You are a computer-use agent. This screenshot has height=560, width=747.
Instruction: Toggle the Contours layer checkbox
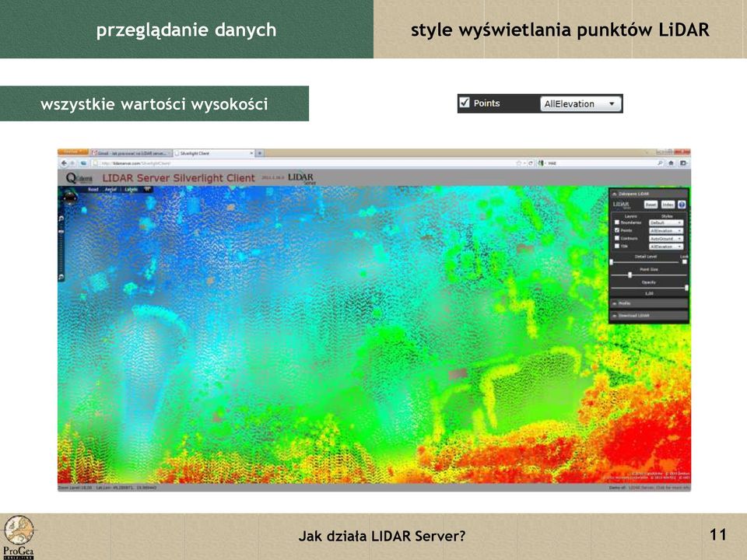point(617,238)
